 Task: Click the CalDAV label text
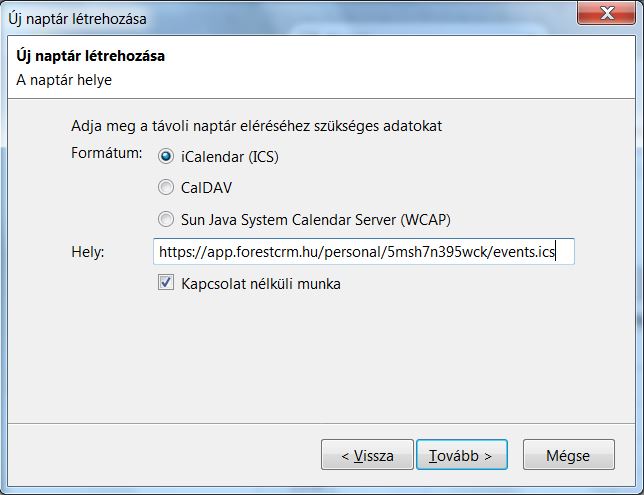(207, 187)
